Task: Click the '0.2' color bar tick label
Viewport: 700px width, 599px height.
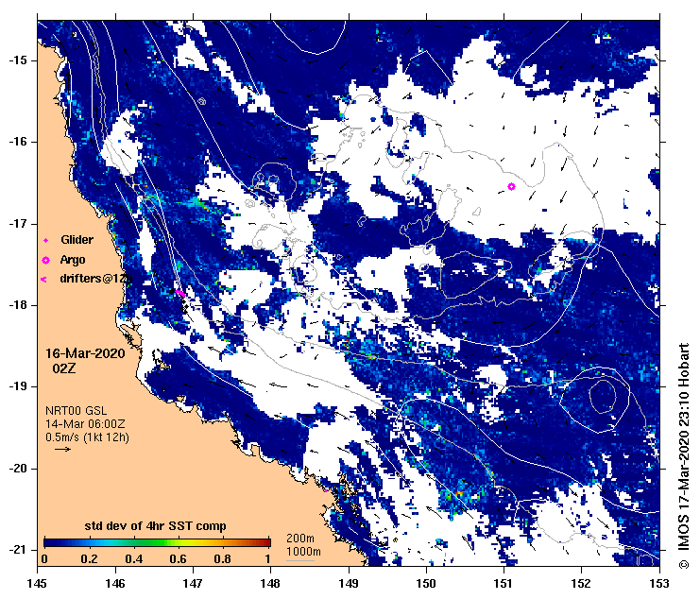Action: [90, 558]
